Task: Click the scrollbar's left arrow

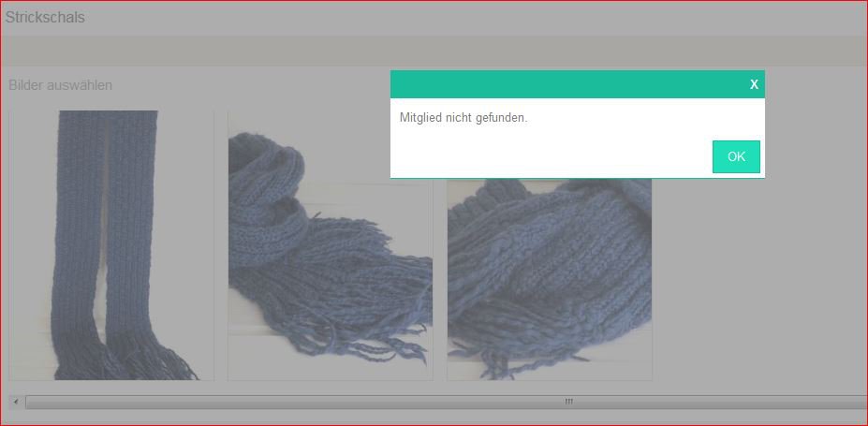Action: 15,402
